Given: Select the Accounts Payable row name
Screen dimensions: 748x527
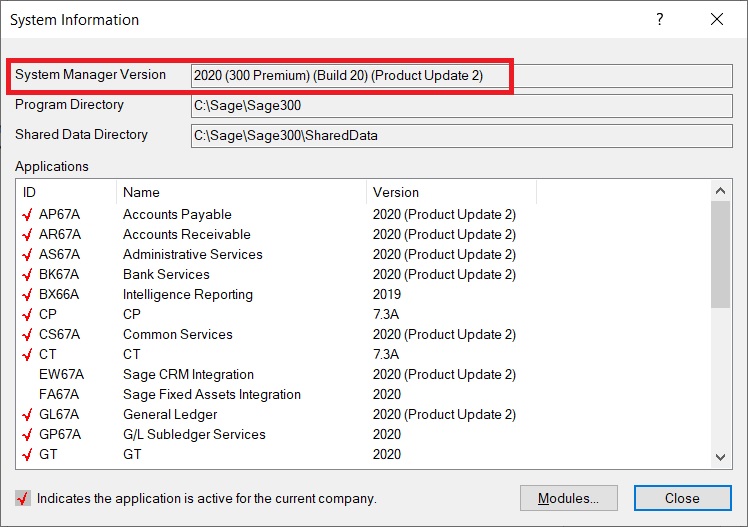Looking at the screenshot, I should click(x=177, y=215).
